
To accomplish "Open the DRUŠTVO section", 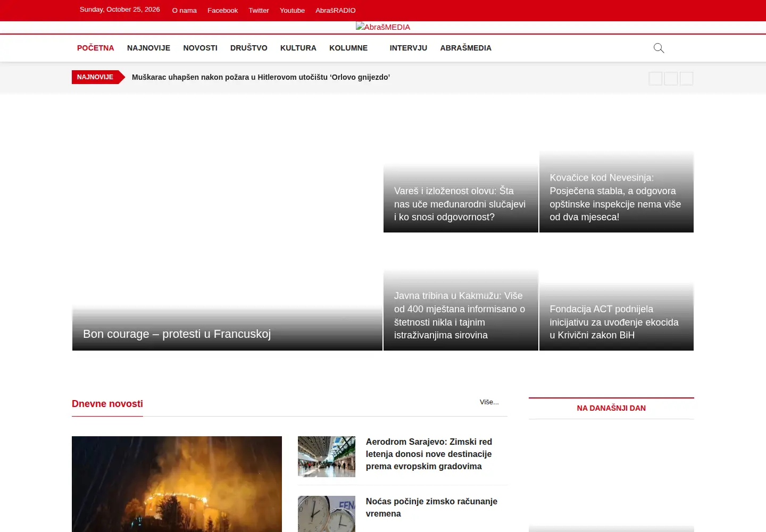I will point(249,48).
